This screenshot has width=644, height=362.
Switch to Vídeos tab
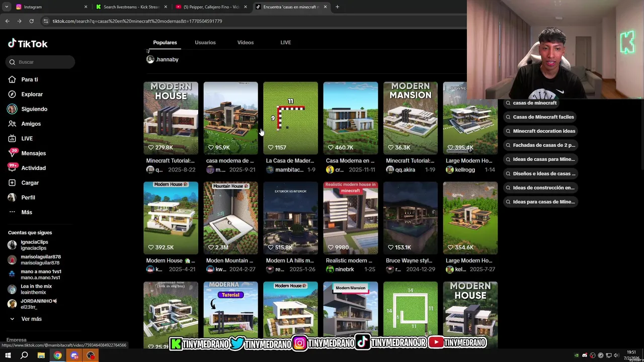246,43
